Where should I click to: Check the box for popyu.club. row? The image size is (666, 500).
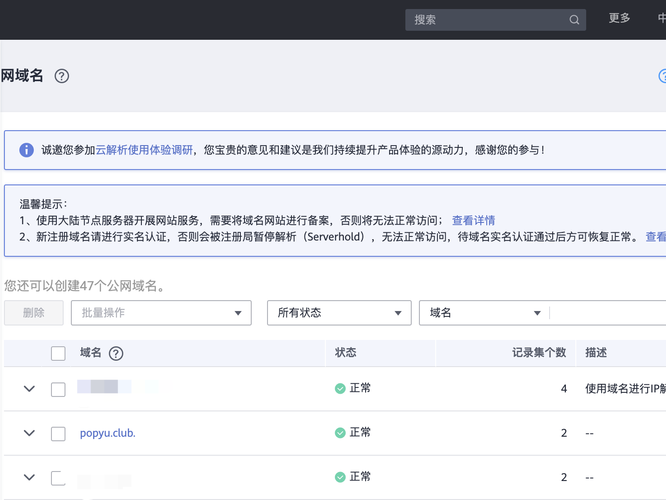(58, 434)
